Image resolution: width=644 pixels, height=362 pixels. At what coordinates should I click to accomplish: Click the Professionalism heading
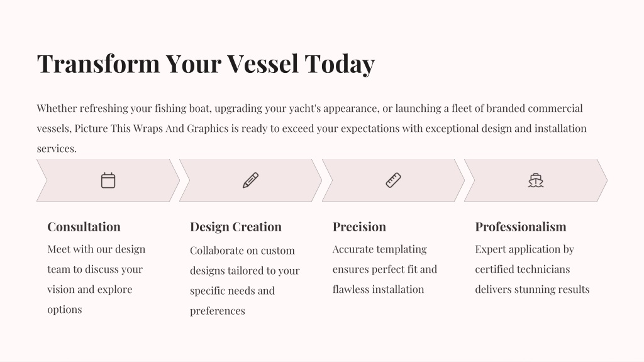[521, 226]
